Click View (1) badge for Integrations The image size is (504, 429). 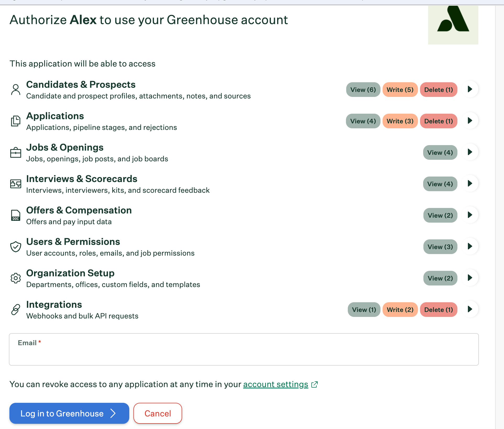tap(364, 310)
